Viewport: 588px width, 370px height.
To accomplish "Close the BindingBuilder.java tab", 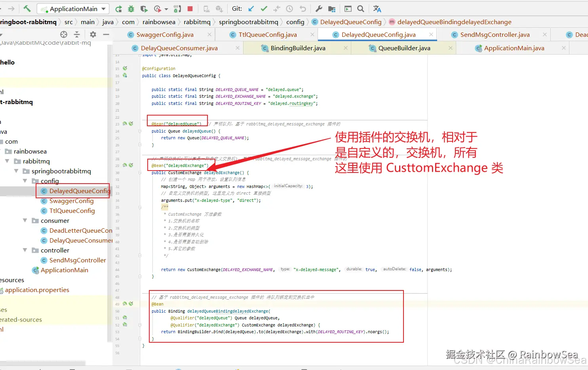I will pos(346,48).
